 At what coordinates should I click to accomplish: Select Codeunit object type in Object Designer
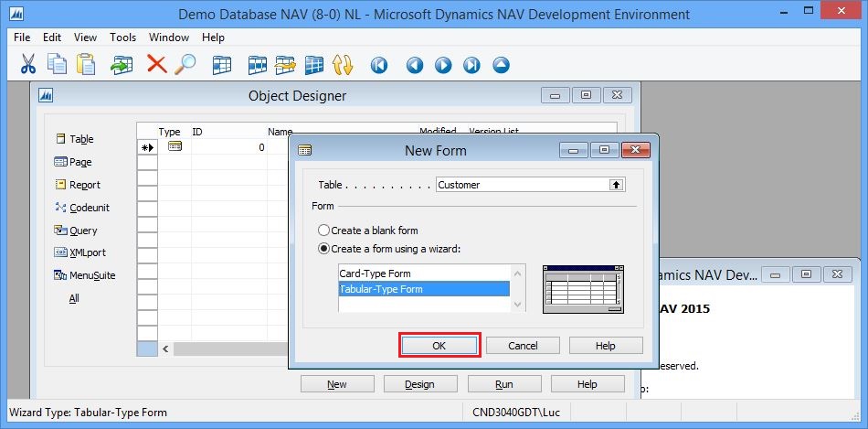pos(82,208)
